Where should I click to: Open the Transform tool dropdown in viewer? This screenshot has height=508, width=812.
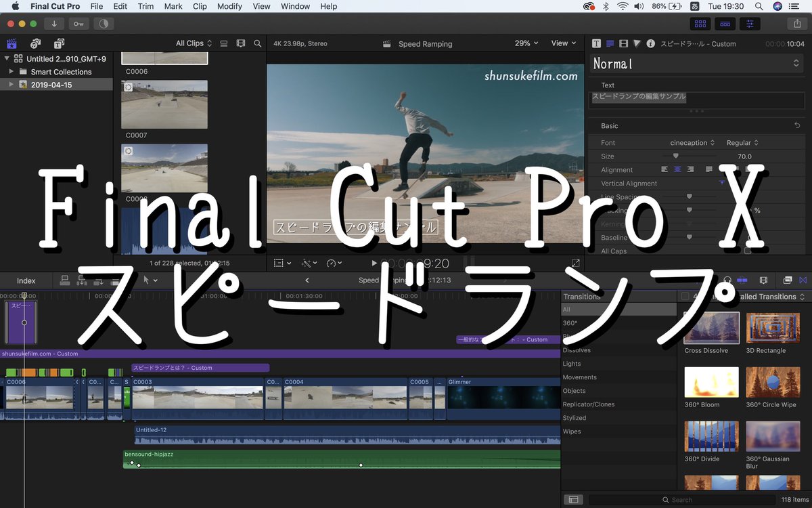(x=283, y=263)
